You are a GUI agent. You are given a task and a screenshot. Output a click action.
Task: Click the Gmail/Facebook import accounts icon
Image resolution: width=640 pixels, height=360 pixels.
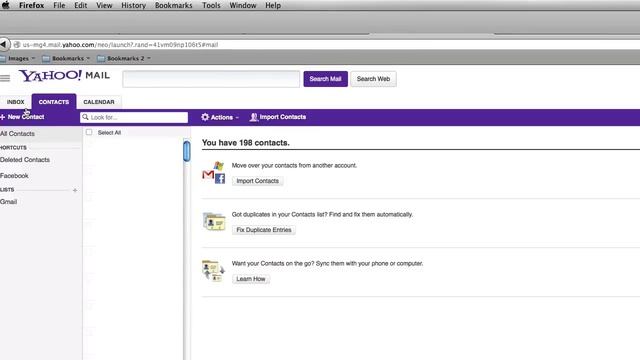coord(213,173)
